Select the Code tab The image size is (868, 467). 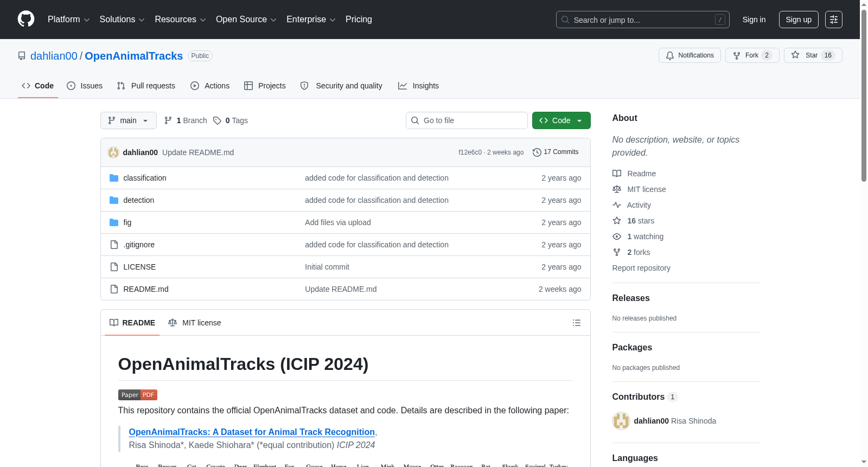point(38,86)
